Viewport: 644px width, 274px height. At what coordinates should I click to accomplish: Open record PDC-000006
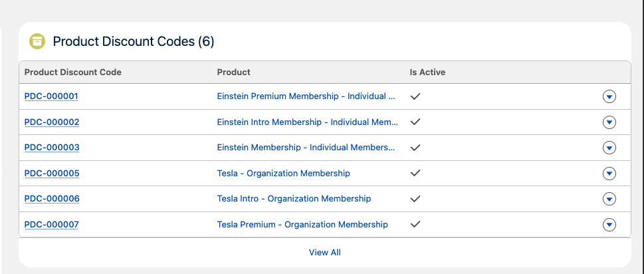click(x=52, y=199)
